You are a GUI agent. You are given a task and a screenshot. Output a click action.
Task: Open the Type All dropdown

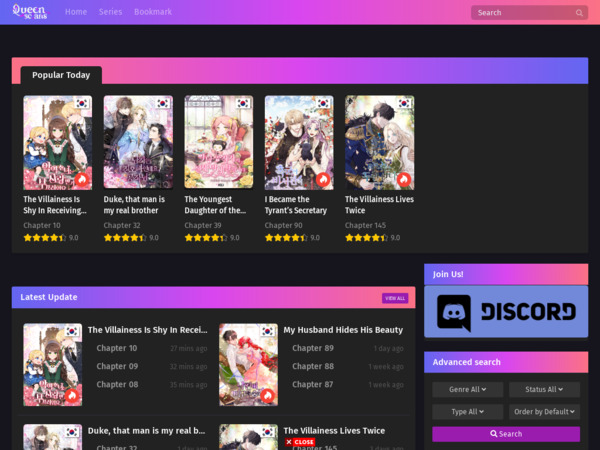tap(468, 412)
